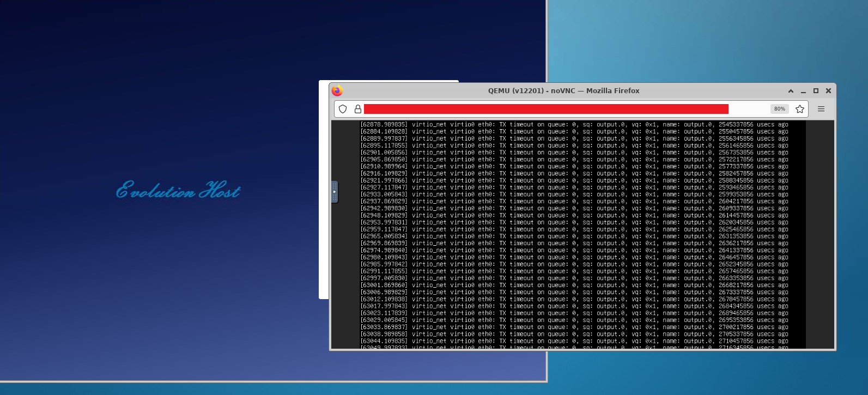Minimize the Mozilla Firefox window
This screenshot has width=868, height=395.
tap(803, 91)
